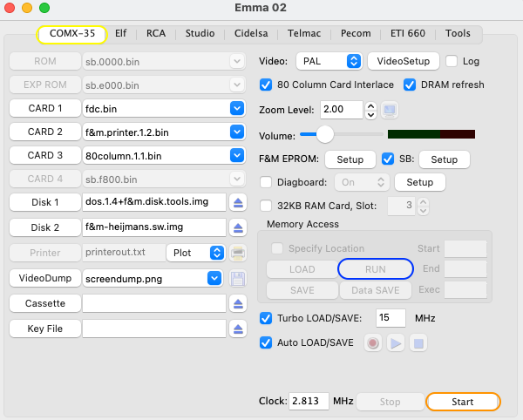Viewport: 523px width, 420px height.
Task: Click the Key File button
Action: pos(45,329)
